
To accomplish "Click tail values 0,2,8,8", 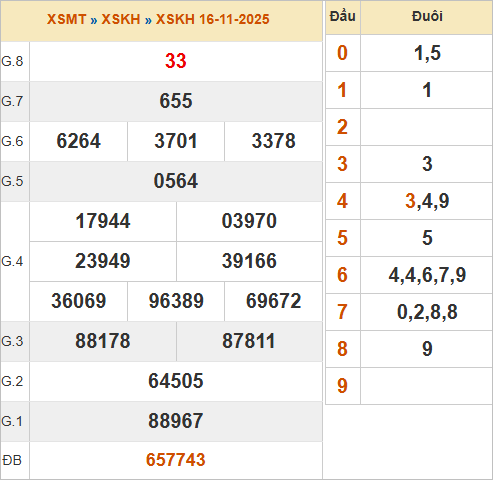I will click(x=427, y=312).
